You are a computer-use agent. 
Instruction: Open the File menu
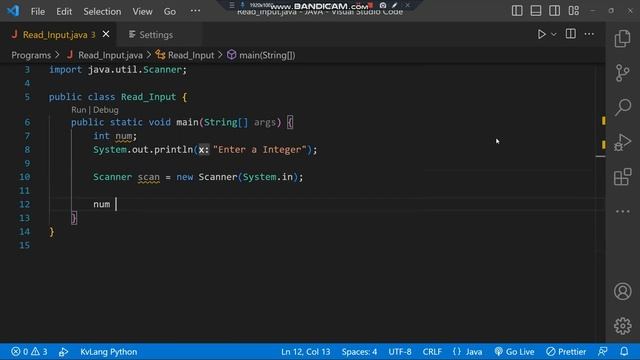(38, 11)
